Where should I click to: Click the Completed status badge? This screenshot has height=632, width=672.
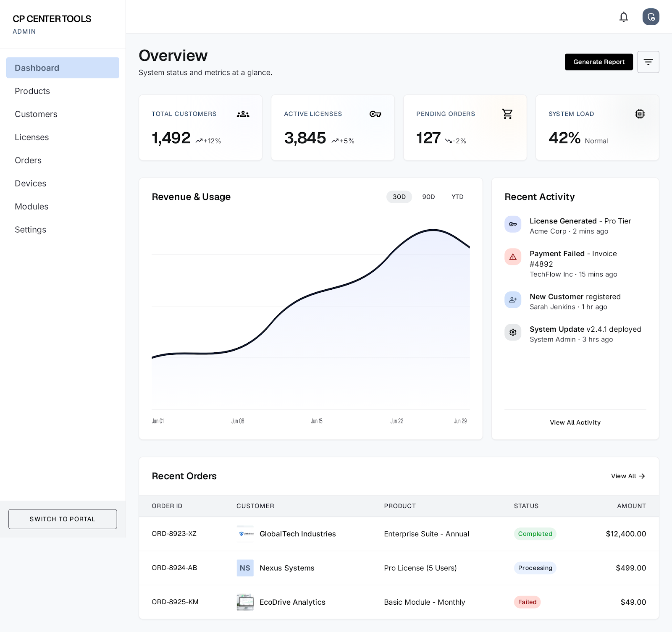pyautogui.click(x=535, y=534)
